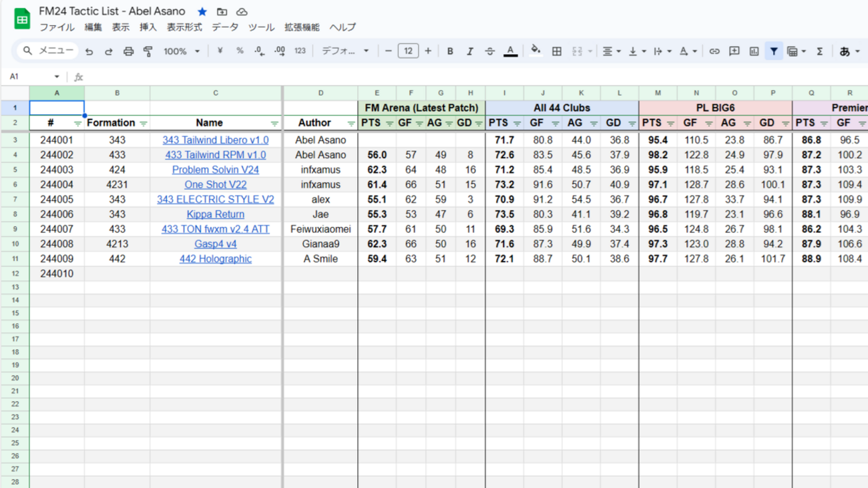Click the star icon beside the title
The height and width of the screenshot is (488, 868).
coord(202,12)
